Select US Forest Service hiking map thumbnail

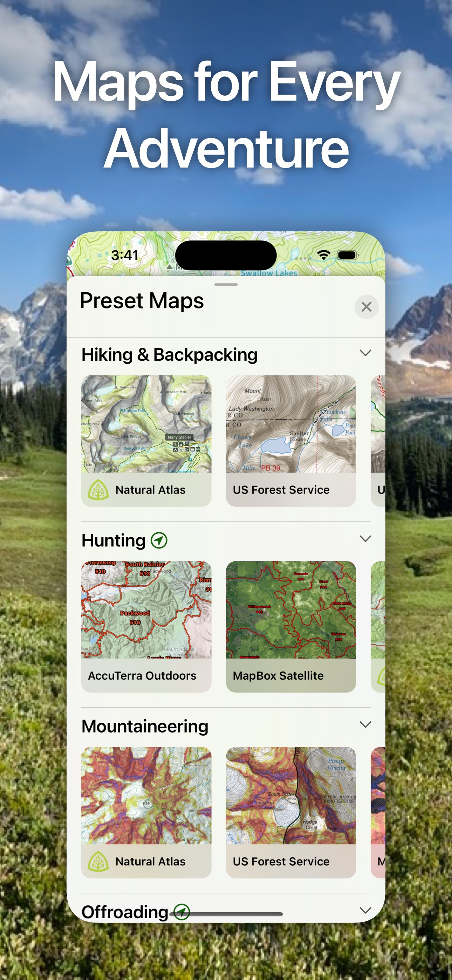pos(291,424)
